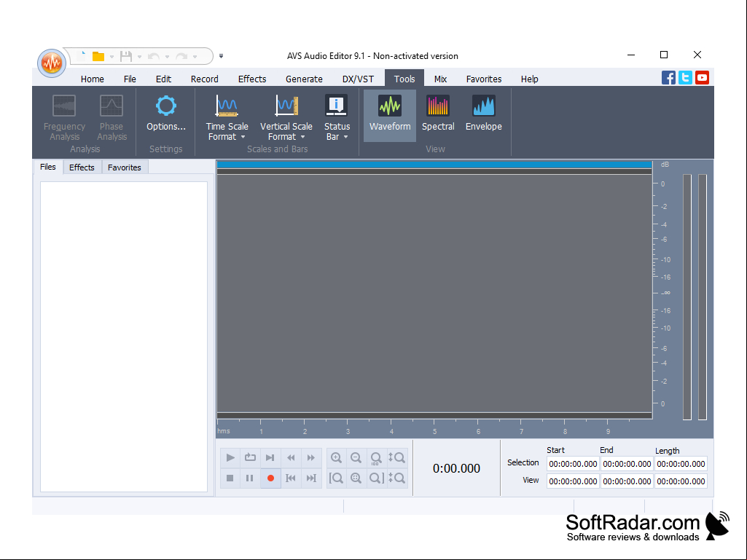Image resolution: width=747 pixels, height=560 pixels.
Task: Select the Files side panel tab
Action: [x=47, y=167]
